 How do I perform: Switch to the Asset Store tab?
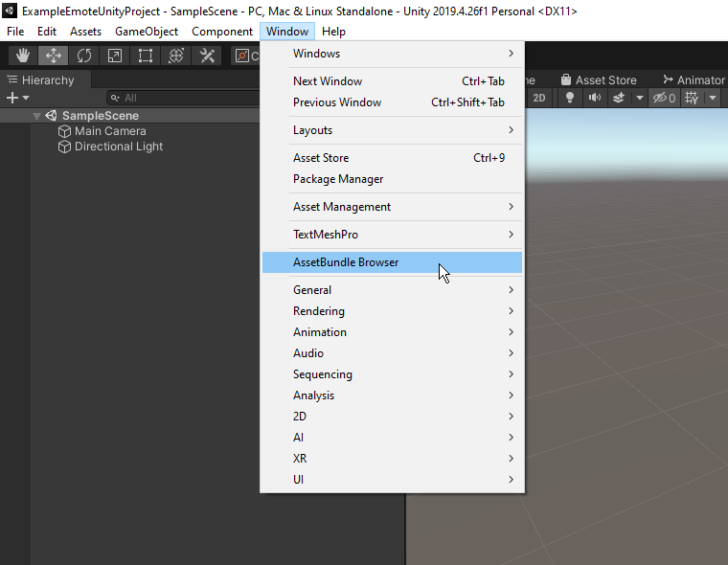599,80
